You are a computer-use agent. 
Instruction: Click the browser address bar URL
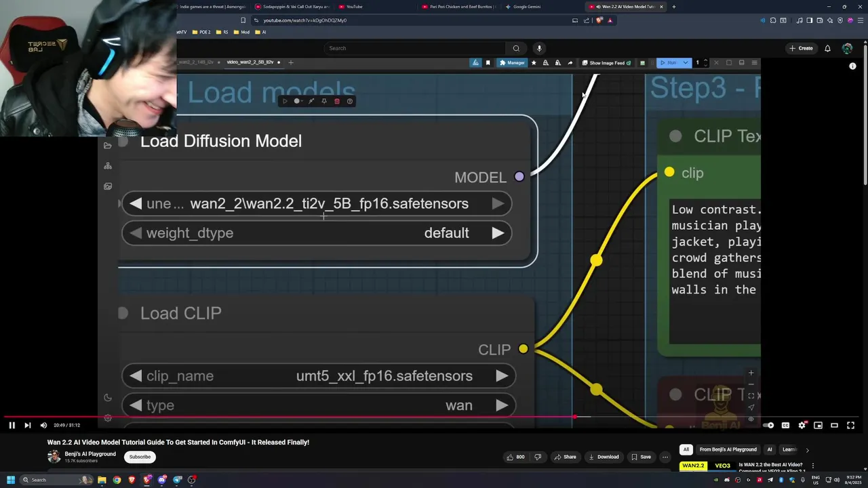[x=304, y=20]
